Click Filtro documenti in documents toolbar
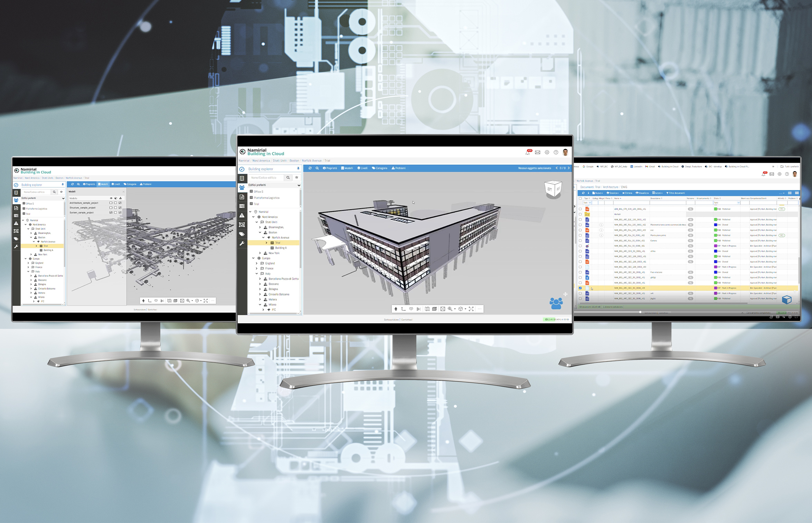The height and width of the screenshot is (523, 812). coord(676,193)
